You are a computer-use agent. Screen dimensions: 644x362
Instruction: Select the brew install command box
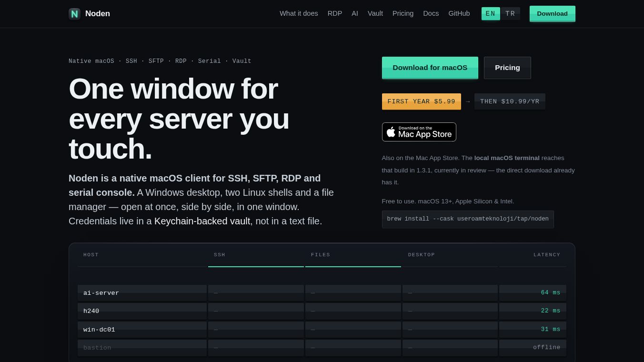468,219
